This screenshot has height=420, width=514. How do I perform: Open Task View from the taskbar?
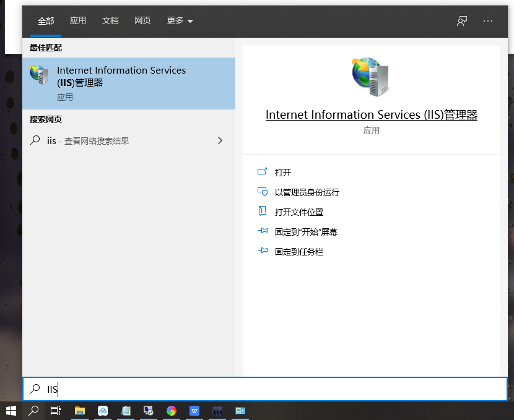(x=55, y=411)
